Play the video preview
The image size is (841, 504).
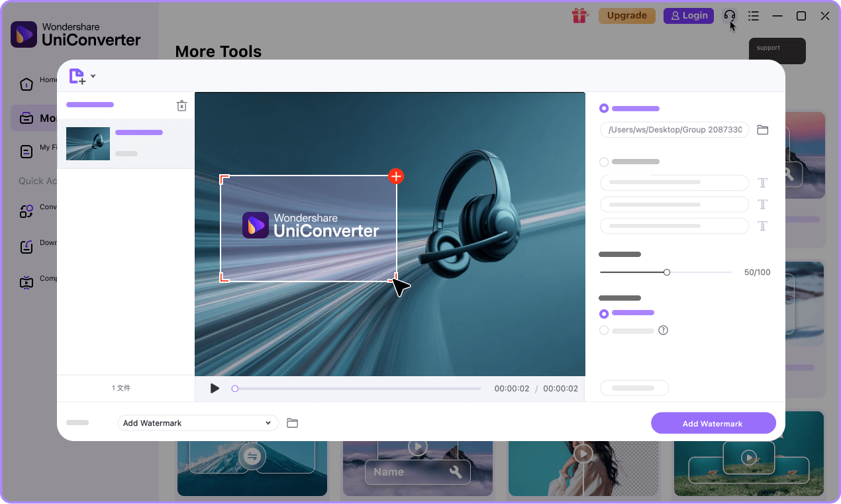pyautogui.click(x=215, y=389)
